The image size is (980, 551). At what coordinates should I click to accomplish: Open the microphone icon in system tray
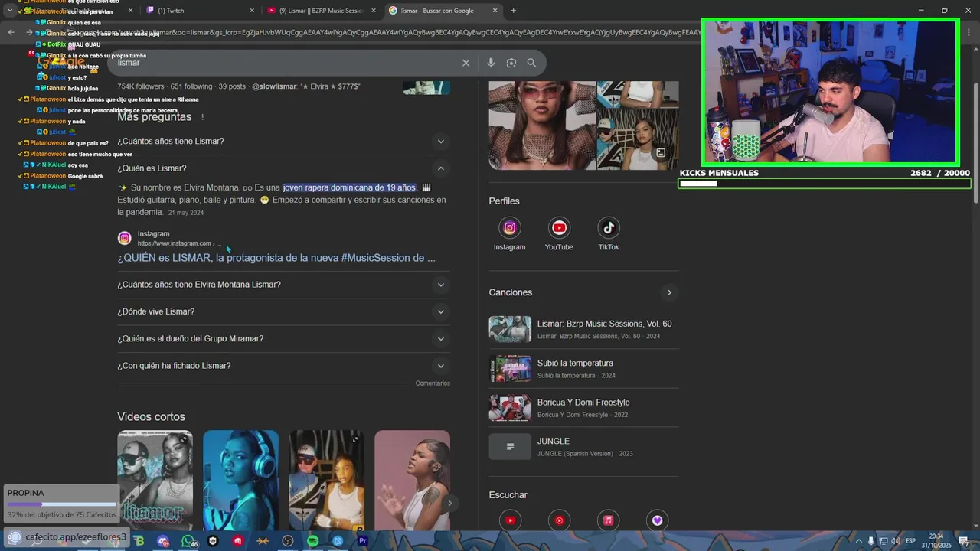tap(871, 541)
